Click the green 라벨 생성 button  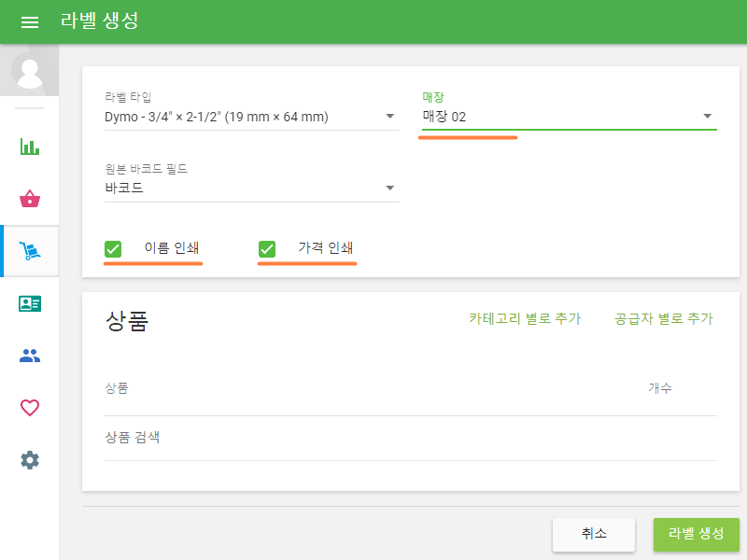pos(696,534)
